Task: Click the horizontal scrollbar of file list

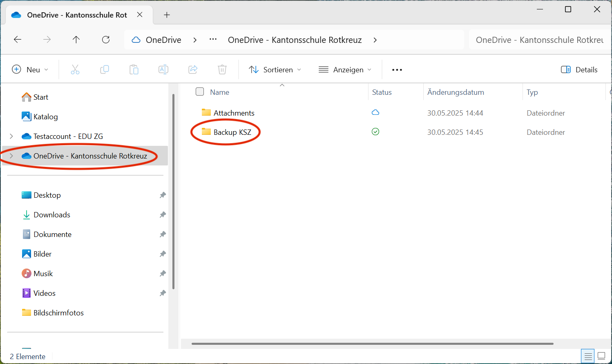Action: [x=373, y=344]
